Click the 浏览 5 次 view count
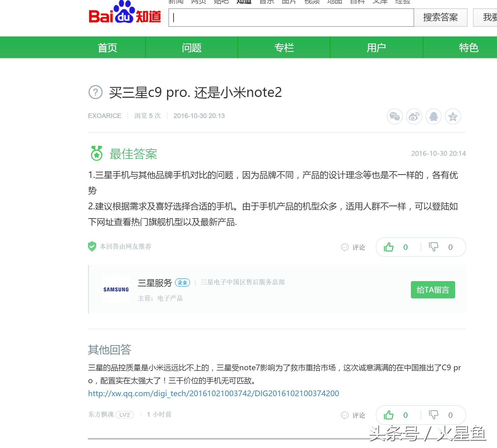The image size is (497, 448). 147,116
